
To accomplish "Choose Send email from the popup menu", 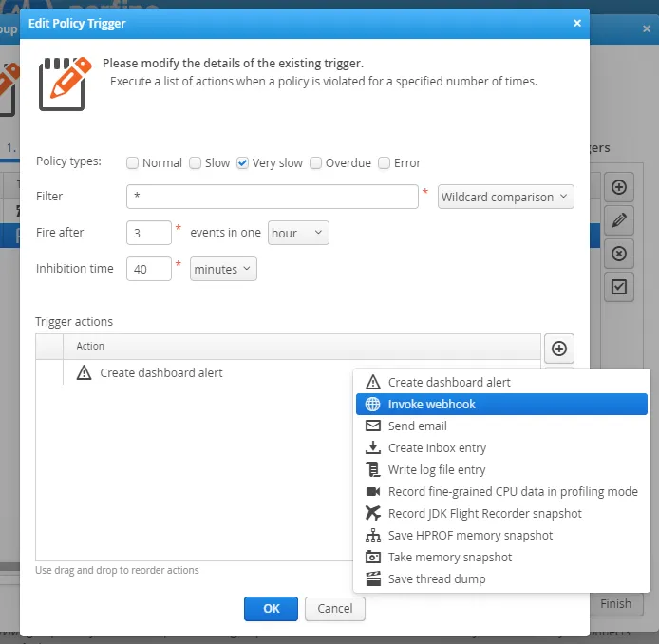I will tap(501, 426).
